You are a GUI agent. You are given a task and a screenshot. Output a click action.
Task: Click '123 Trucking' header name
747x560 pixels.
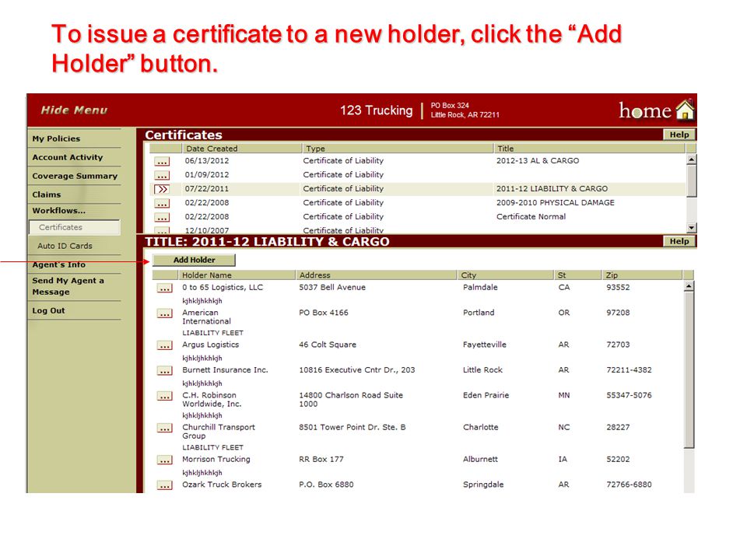(x=377, y=110)
